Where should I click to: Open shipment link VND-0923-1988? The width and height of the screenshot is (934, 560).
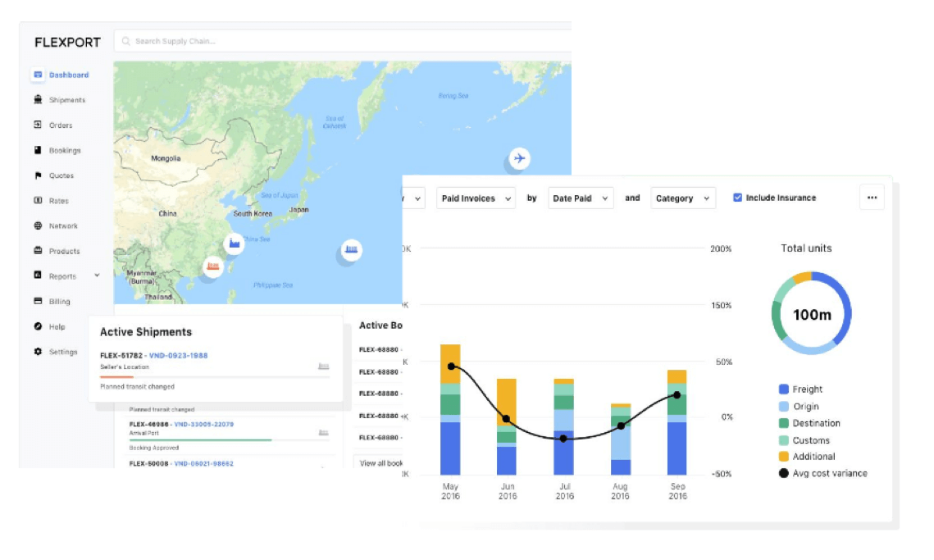(178, 355)
